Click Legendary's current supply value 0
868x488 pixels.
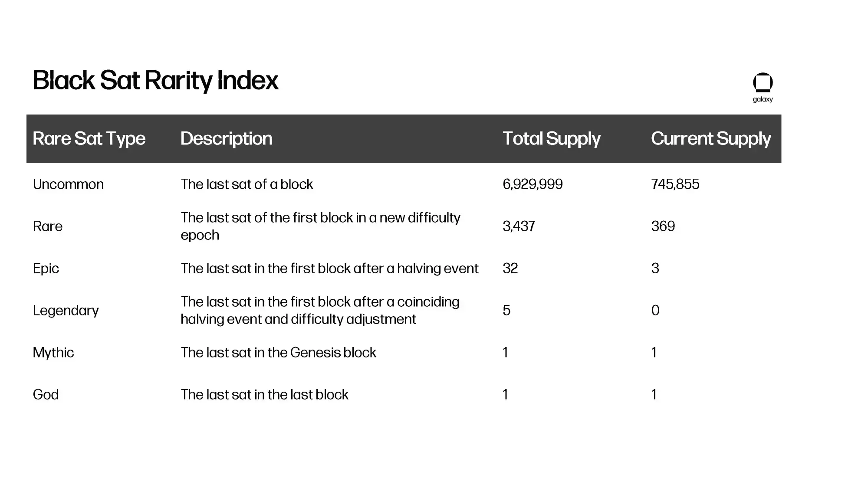coord(655,311)
